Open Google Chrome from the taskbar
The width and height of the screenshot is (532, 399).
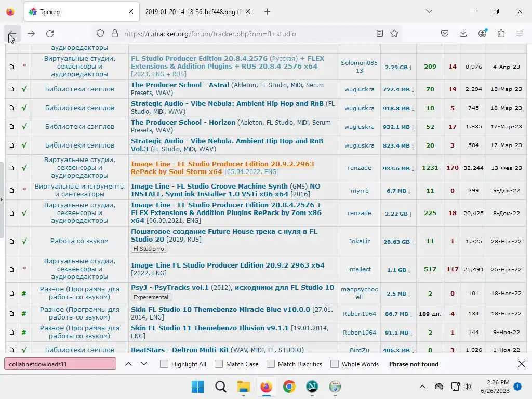[289, 387]
